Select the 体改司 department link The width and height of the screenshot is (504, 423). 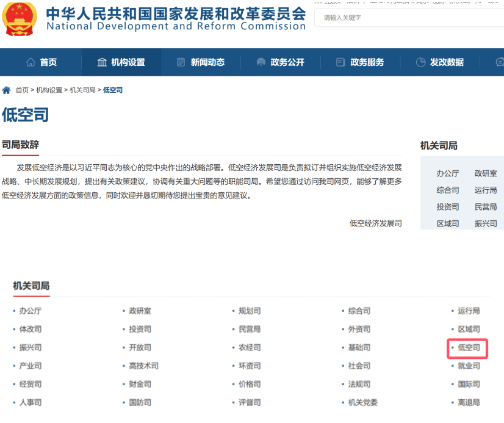tap(31, 329)
